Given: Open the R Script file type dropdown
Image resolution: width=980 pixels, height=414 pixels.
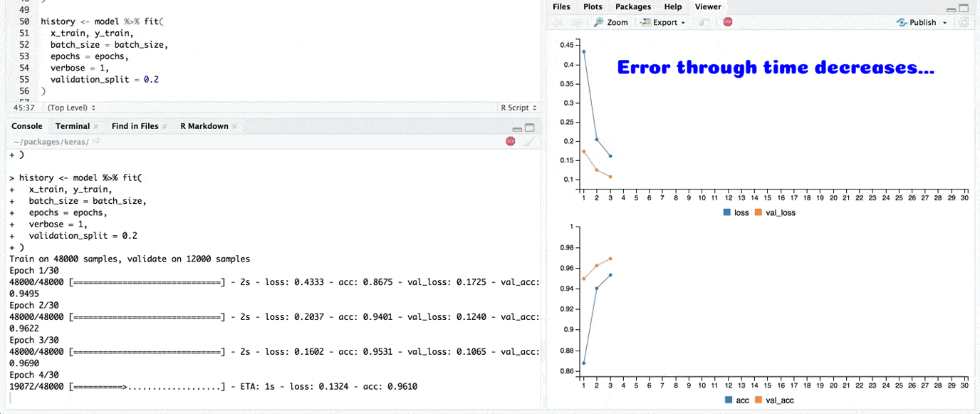Looking at the screenshot, I should [518, 108].
